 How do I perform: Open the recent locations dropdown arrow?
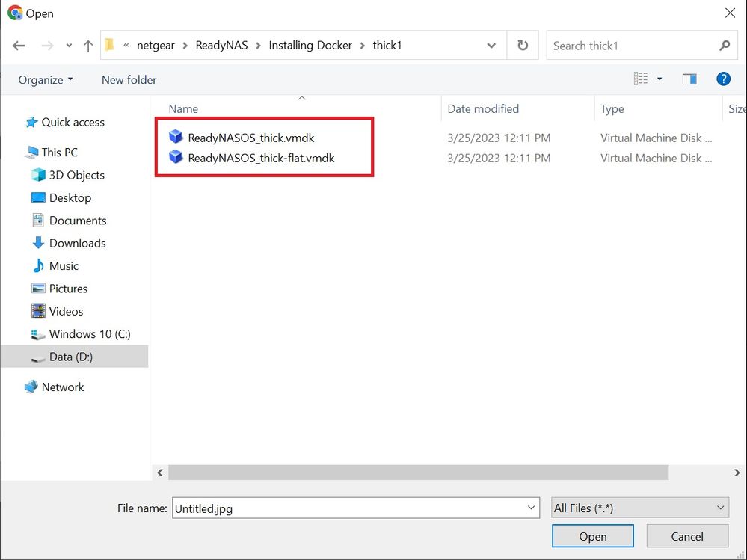[x=69, y=46]
